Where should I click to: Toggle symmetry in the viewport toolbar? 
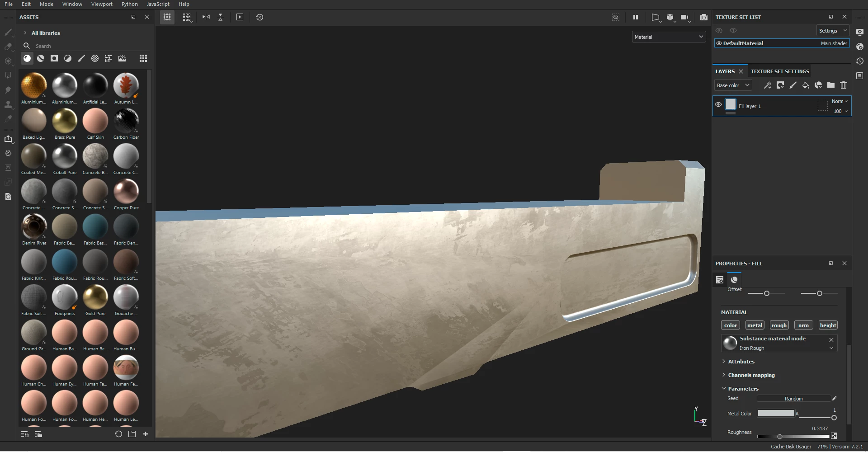[x=206, y=17]
